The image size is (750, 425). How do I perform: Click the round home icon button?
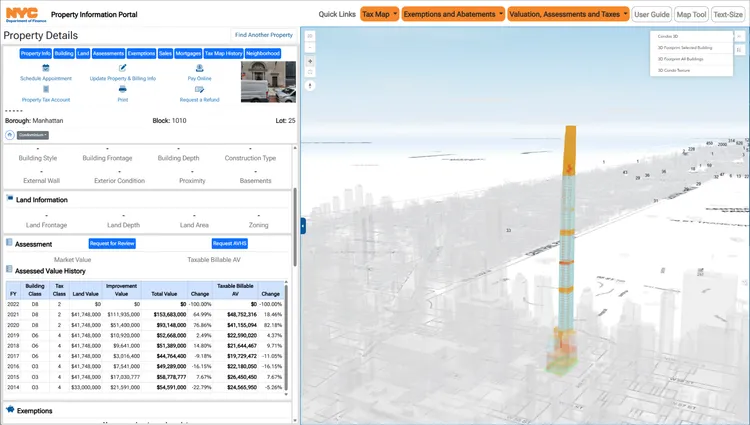[10, 134]
